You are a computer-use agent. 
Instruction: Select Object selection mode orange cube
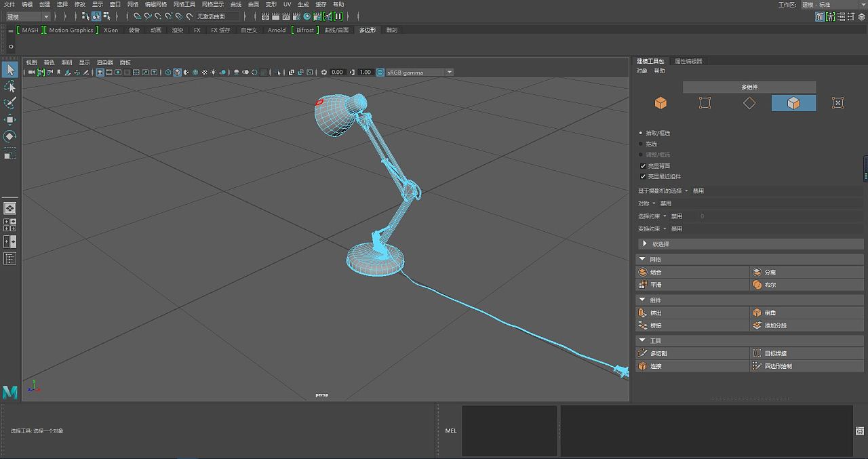point(660,103)
